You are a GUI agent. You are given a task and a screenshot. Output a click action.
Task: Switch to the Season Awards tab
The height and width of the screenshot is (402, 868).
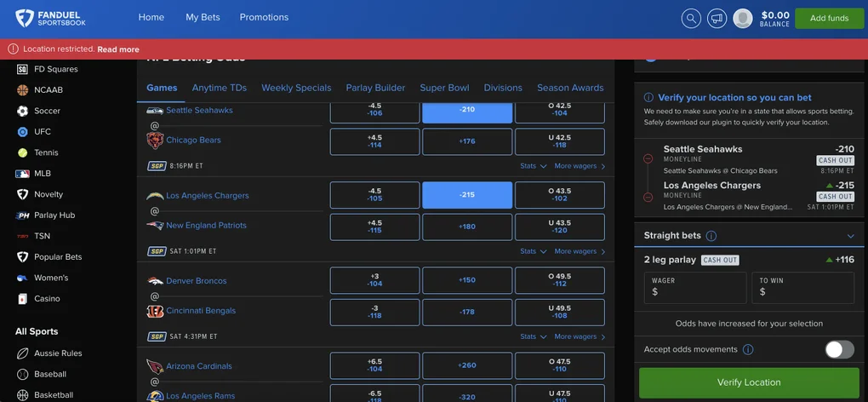tap(570, 88)
